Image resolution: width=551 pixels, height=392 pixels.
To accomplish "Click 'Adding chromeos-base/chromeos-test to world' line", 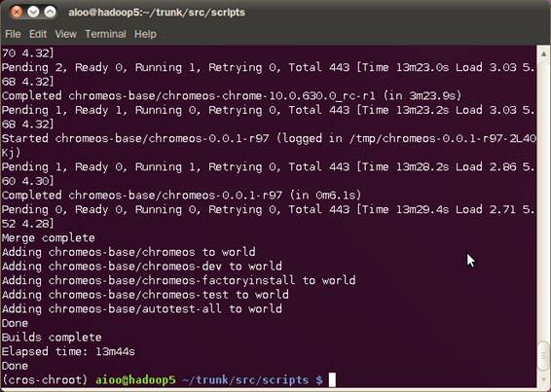I will pyautogui.click(x=145, y=295).
